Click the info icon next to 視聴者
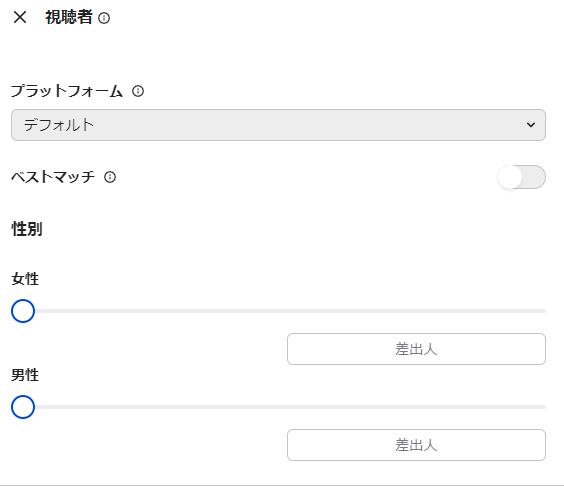 [x=104, y=18]
